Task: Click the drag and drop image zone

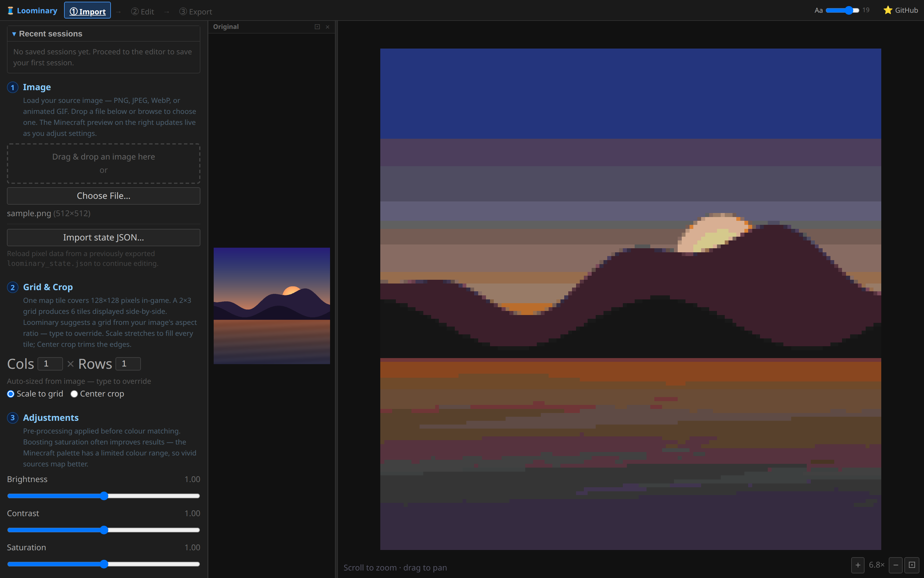Action: tap(103, 163)
